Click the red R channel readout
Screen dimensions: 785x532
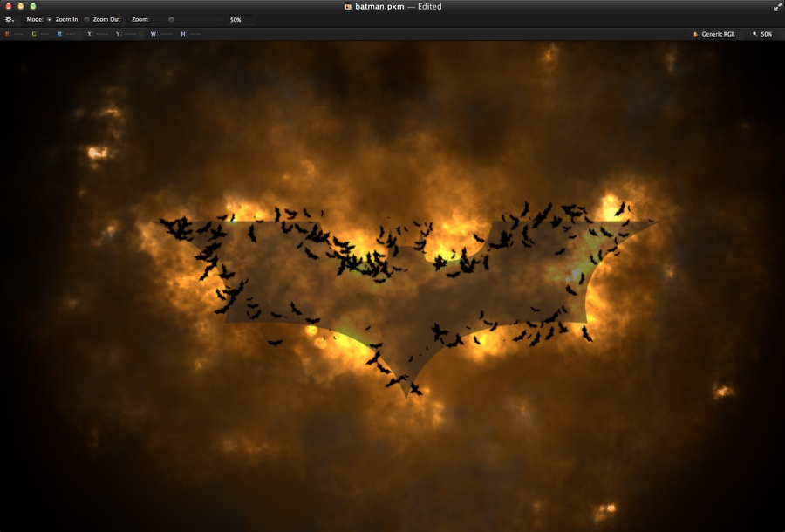point(13,34)
